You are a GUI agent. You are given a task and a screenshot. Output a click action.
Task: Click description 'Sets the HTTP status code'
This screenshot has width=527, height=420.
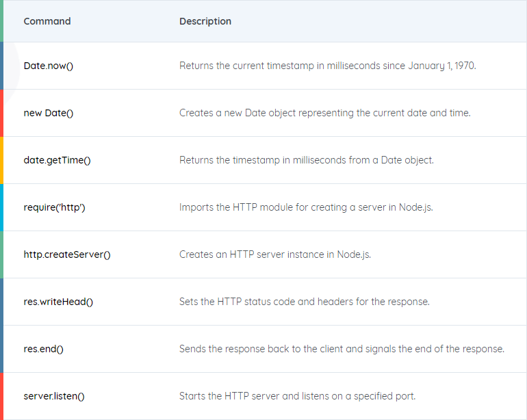pyautogui.click(x=304, y=302)
